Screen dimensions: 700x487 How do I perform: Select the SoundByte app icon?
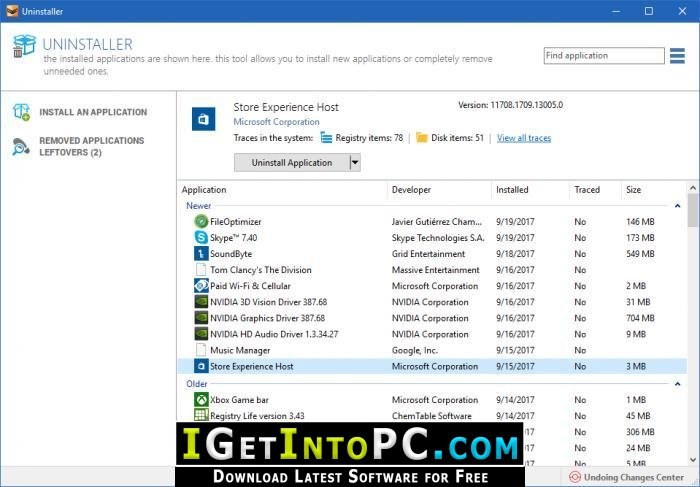pos(201,254)
